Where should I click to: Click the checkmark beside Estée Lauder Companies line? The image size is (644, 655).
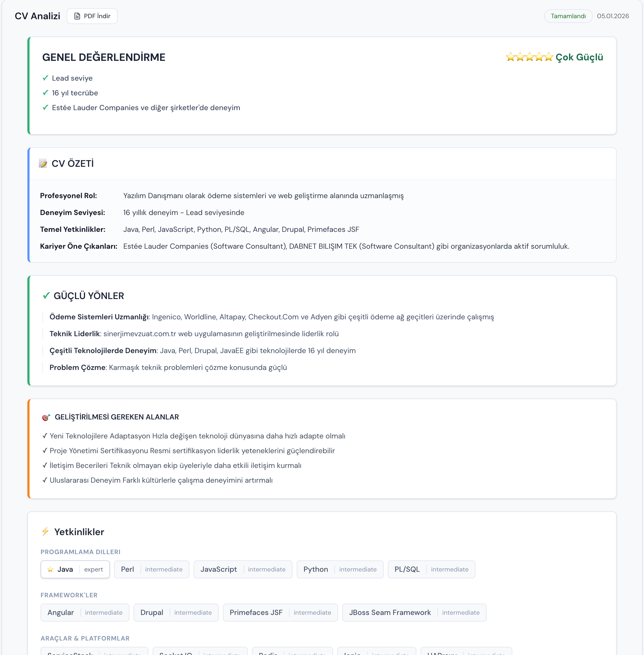[45, 107]
